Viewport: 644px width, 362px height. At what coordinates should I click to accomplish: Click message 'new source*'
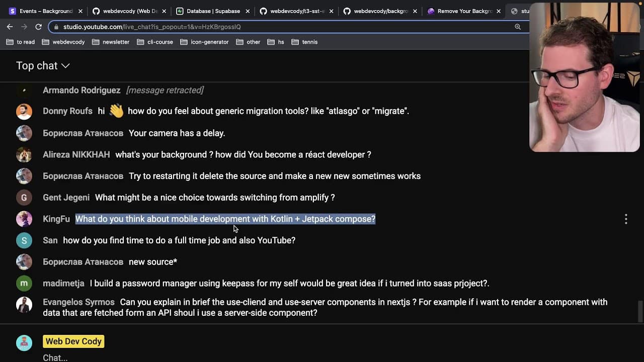point(153,262)
